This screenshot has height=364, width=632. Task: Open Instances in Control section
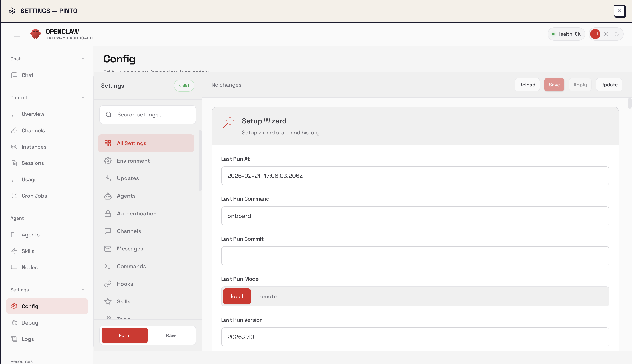[34, 147]
